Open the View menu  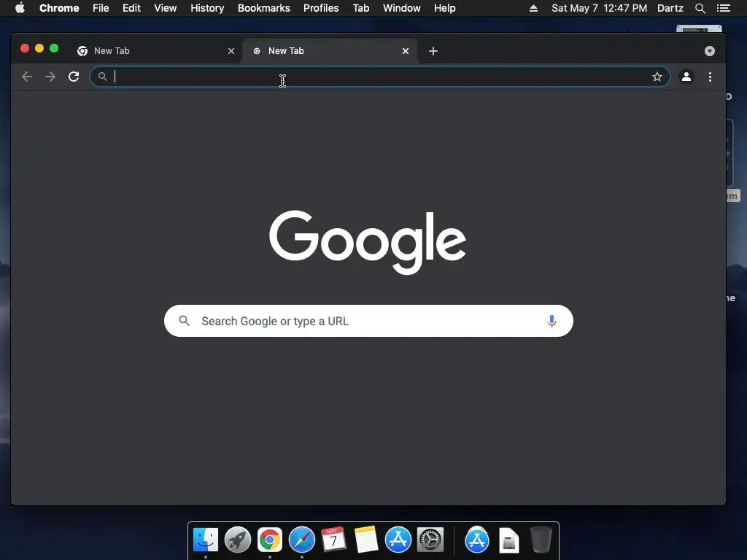tap(166, 8)
